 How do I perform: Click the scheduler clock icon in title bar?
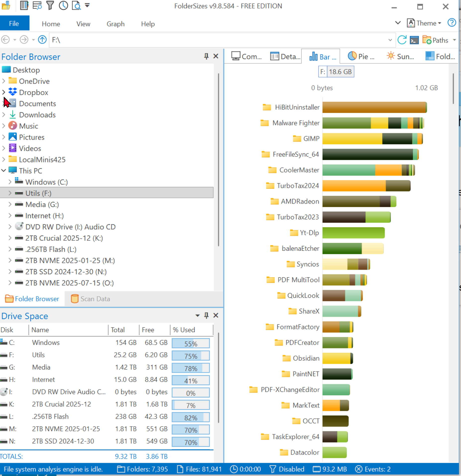[x=63, y=5]
